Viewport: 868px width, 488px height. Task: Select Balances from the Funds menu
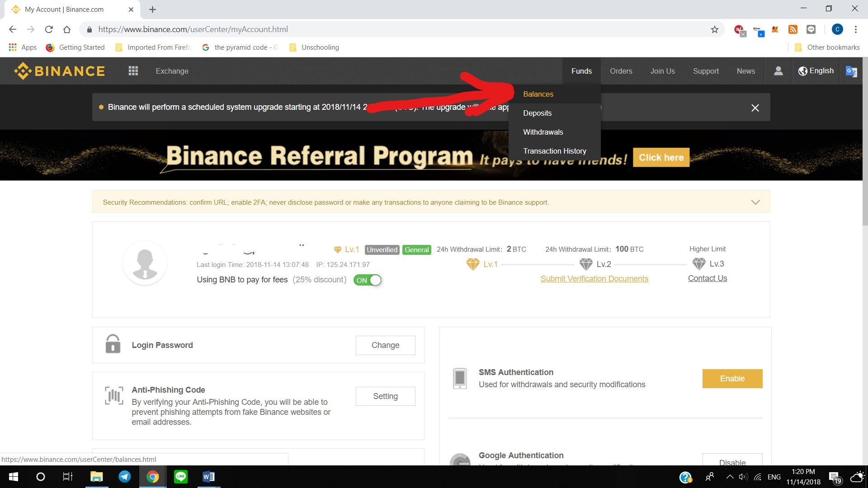538,94
